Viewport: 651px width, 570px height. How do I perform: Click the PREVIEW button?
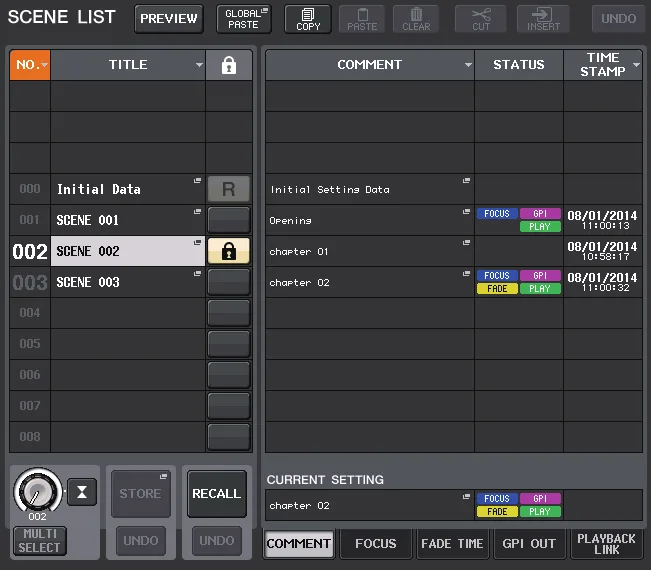169,19
